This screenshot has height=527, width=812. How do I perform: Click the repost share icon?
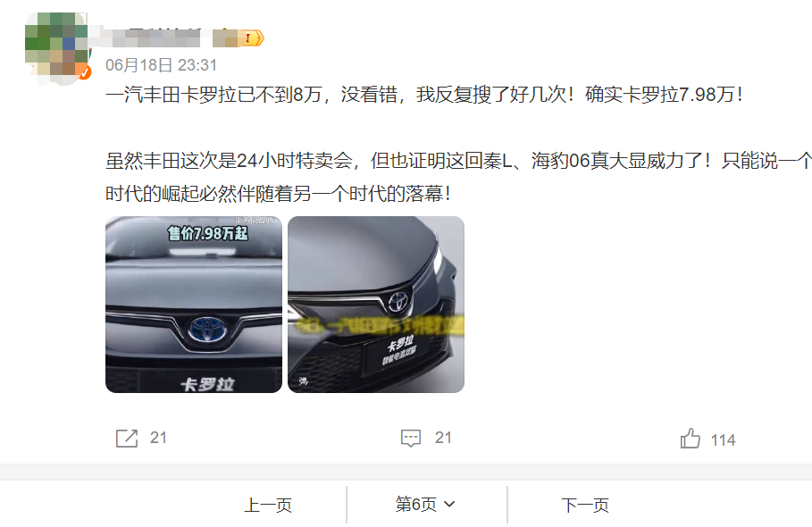[127, 438]
